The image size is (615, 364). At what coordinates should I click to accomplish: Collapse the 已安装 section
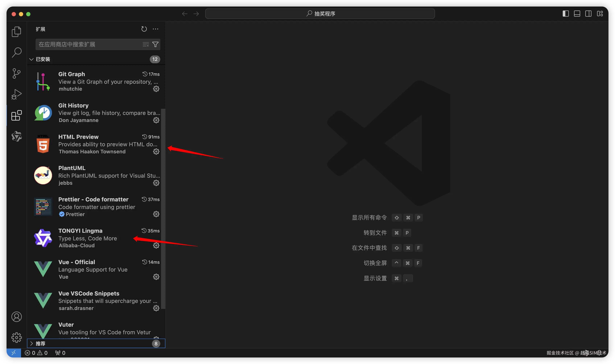pos(96,59)
